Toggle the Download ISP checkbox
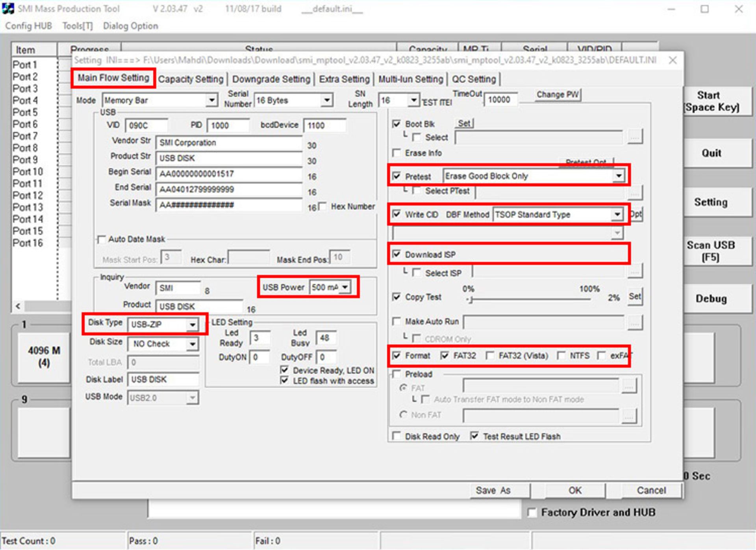756x550 pixels. click(397, 254)
